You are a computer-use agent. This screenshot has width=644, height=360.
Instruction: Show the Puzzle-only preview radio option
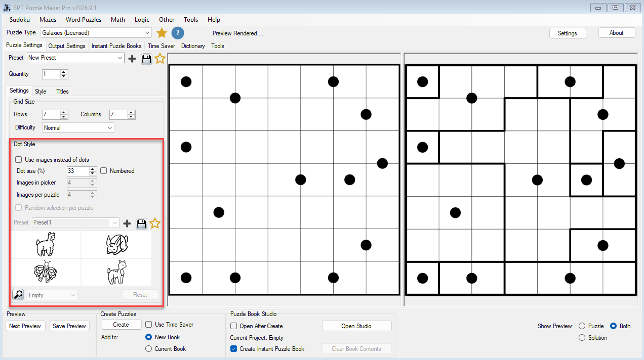582,326
